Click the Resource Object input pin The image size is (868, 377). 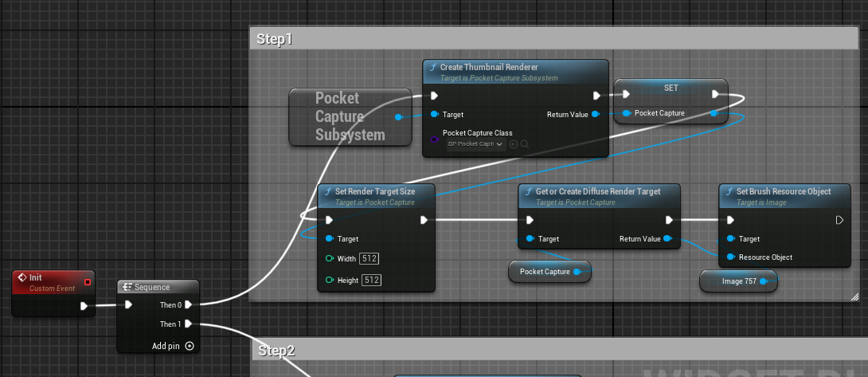[x=730, y=257]
